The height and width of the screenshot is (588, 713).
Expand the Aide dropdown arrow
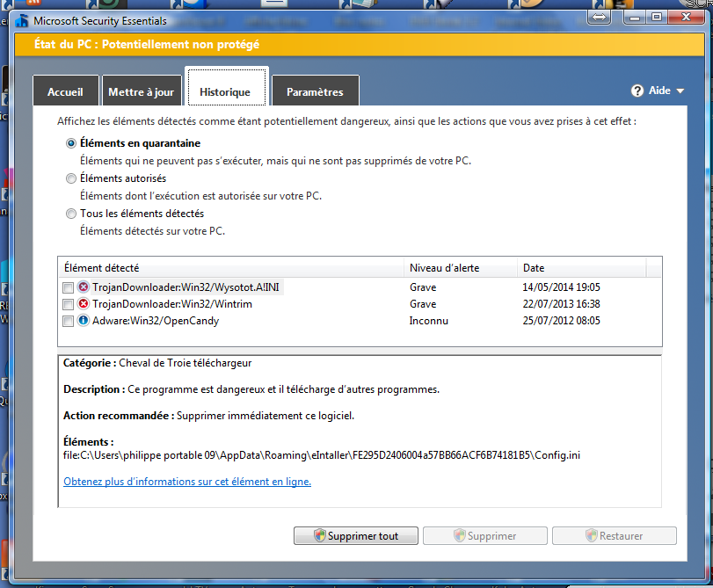click(x=680, y=91)
